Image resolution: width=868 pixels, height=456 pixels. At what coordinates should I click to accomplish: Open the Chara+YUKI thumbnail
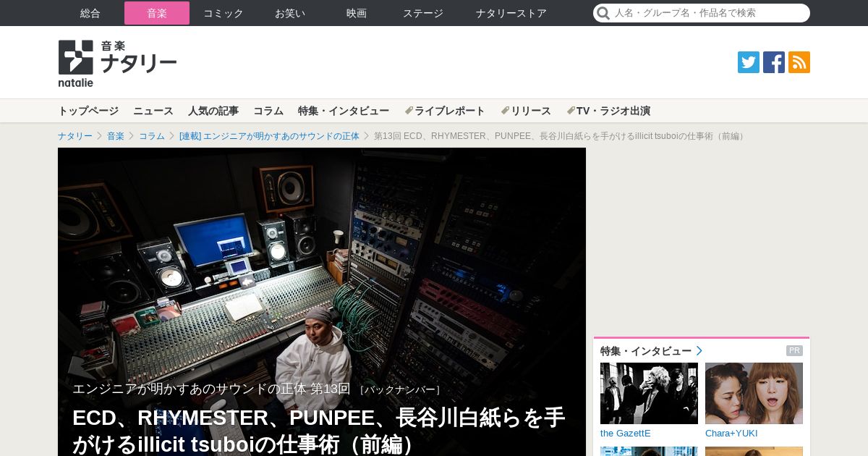click(754, 393)
